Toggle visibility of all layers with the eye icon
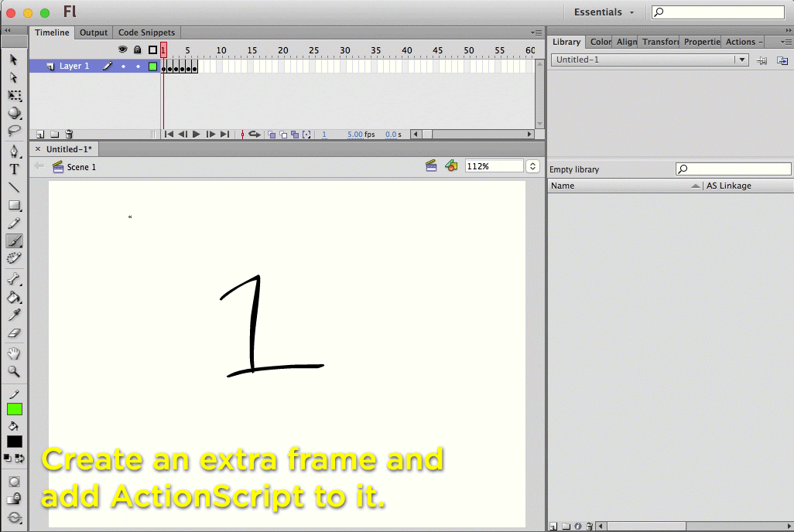This screenshot has height=532, width=794. tap(122, 49)
